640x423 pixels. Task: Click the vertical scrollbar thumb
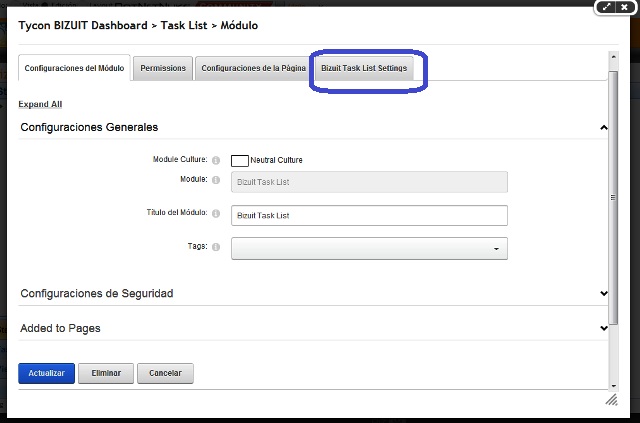[x=613, y=198]
